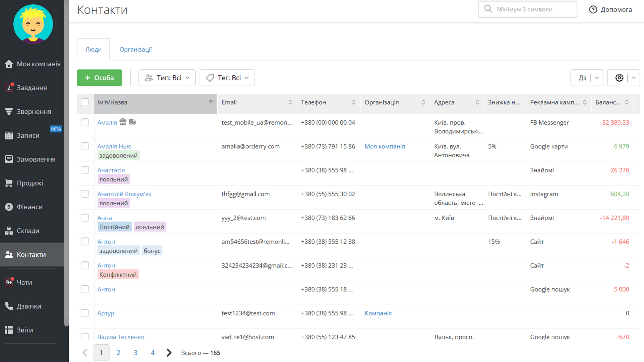The height and width of the screenshot is (362, 644).
Task: Switch to the Організації tab
Action: coord(136,50)
